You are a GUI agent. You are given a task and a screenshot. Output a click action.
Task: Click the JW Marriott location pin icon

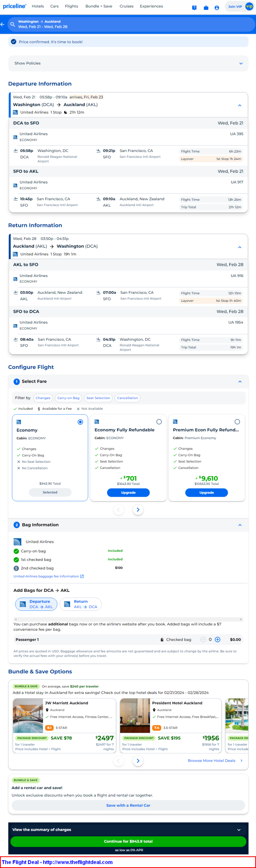pos(47,710)
